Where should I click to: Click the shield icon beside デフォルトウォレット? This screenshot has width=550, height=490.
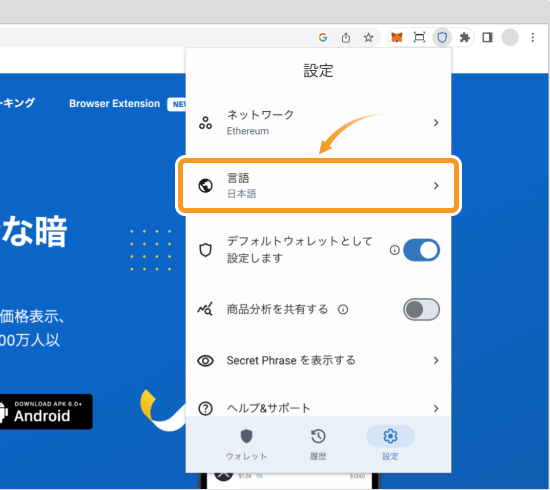(205, 250)
